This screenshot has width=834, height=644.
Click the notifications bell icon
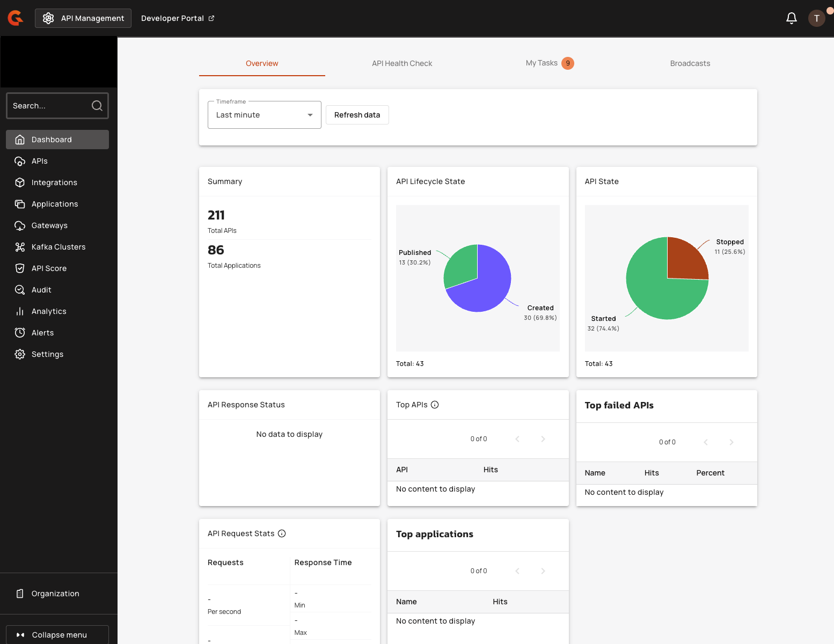coord(791,18)
